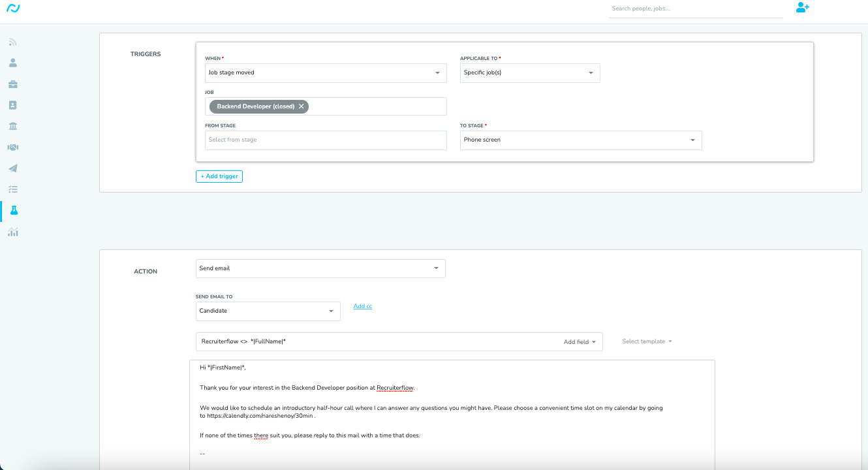This screenshot has height=470, width=868.
Task: Select the Automation flask icon in sidebar
Action: [13, 210]
